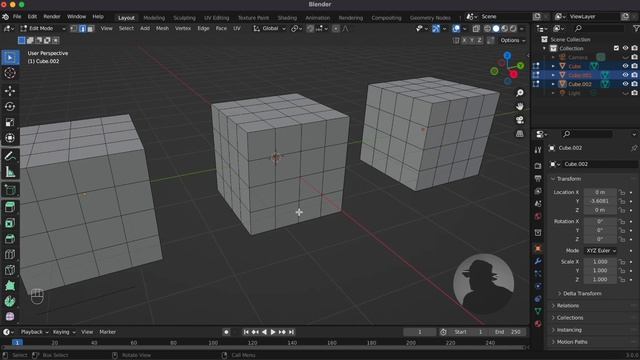Open the Face menu in header
The width and height of the screenshot is (640, 360).
click(221, 29)
